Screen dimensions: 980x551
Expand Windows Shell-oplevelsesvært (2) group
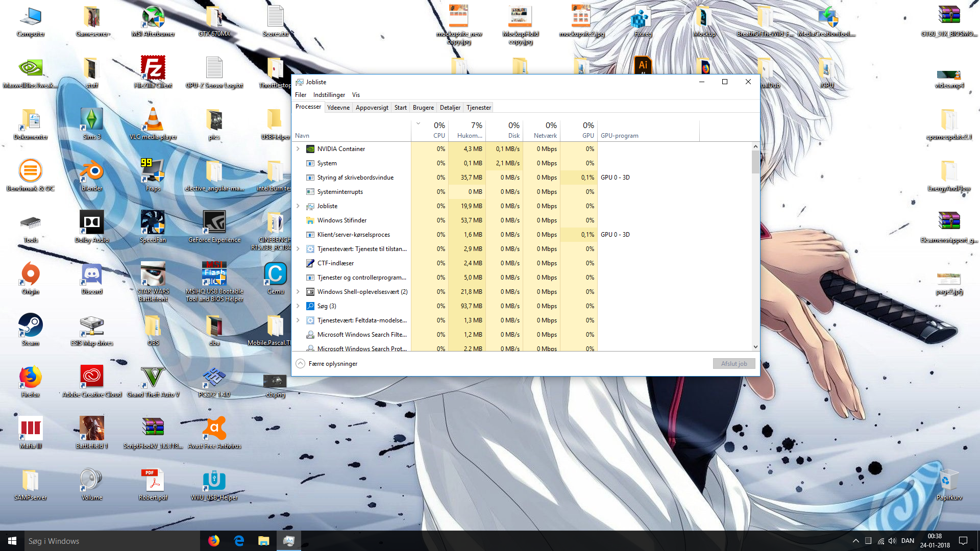click(x=298, y=292)
